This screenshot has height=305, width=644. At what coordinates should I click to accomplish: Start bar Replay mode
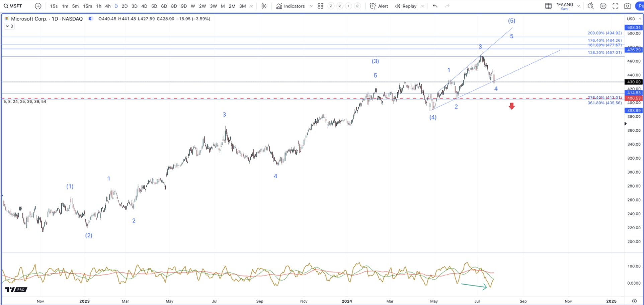pos(406,6)
